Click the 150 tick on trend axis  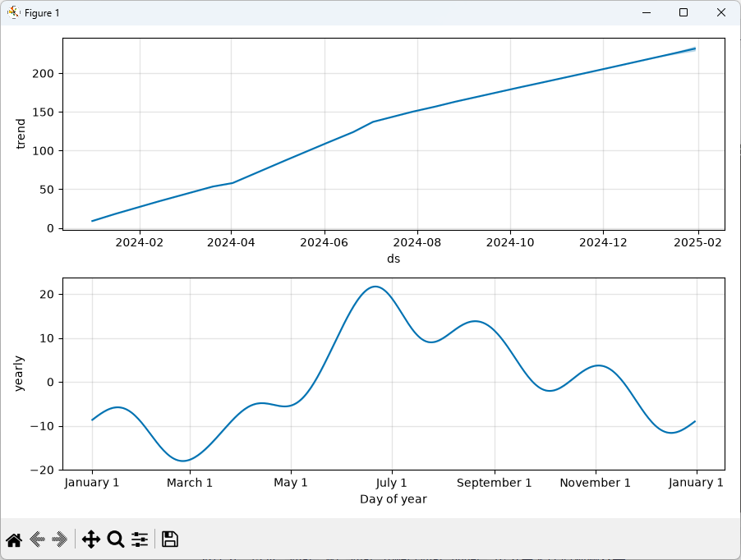(44, 112)
